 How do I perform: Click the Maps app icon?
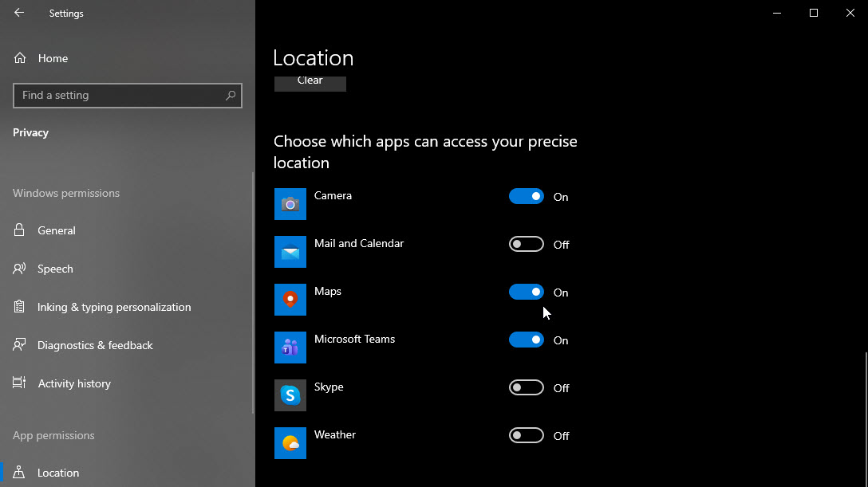pos(290,300)
